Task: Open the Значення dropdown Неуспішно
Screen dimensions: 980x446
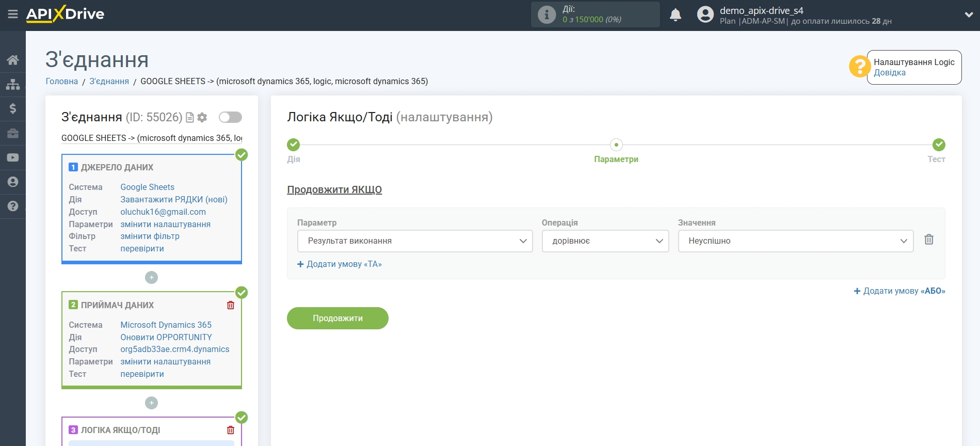Action: (x=796, y=241)
